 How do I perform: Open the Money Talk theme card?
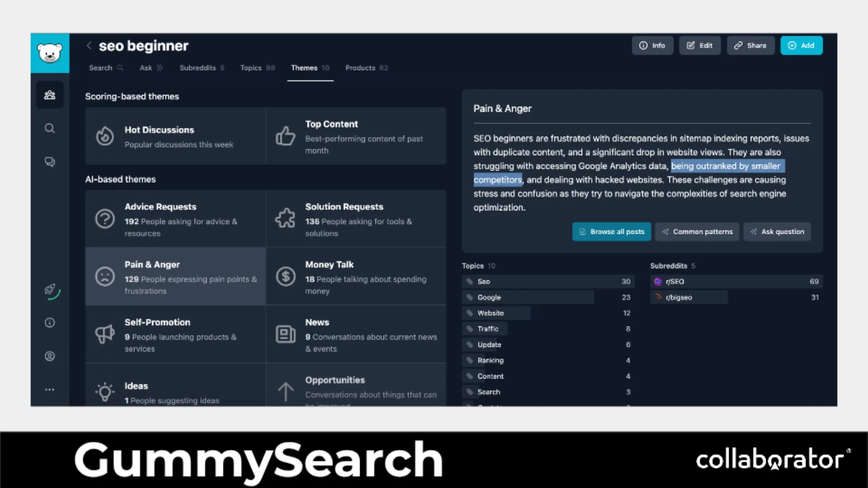(x=356, y=277)
